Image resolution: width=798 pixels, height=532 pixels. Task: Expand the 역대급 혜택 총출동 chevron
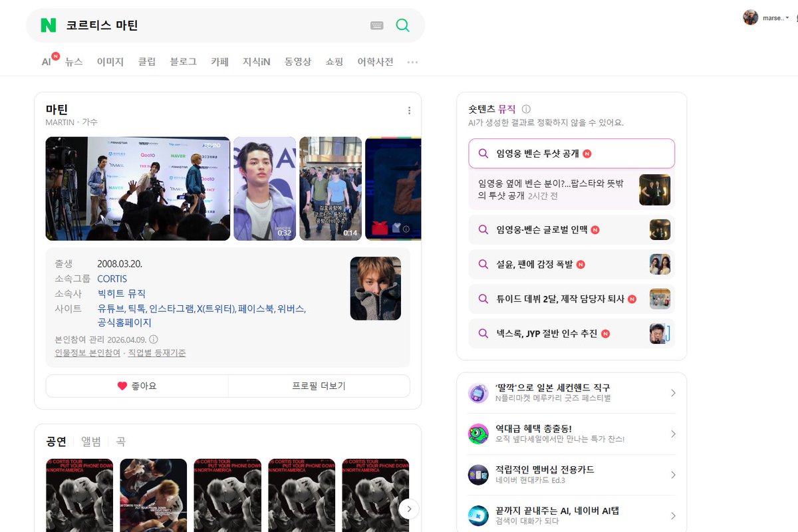point(673,434)
